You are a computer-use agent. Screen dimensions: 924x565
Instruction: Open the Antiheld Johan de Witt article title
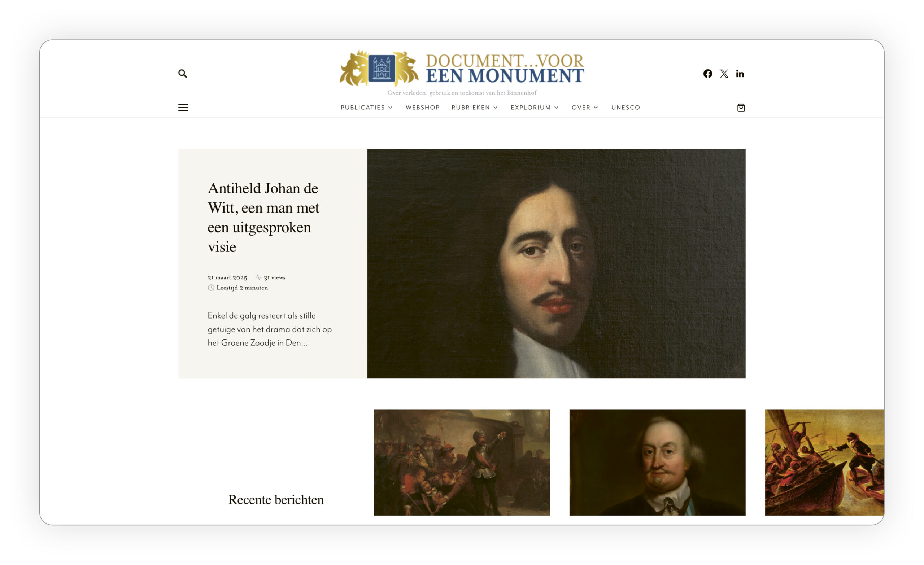[x=263, y=218]
